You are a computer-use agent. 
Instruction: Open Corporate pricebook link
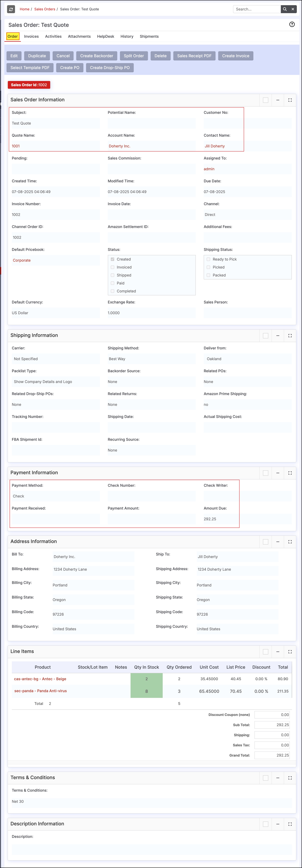click(x=22, y=260)
